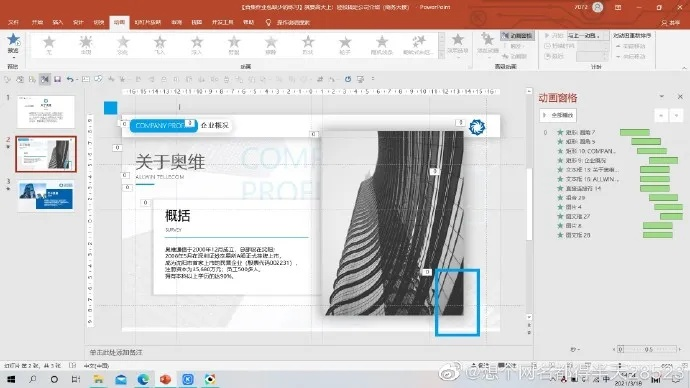This screenshot has width=690, height=388.
Task: Apply the 形状 (Shape) animation effect
Action: click(x=308, y=45)
